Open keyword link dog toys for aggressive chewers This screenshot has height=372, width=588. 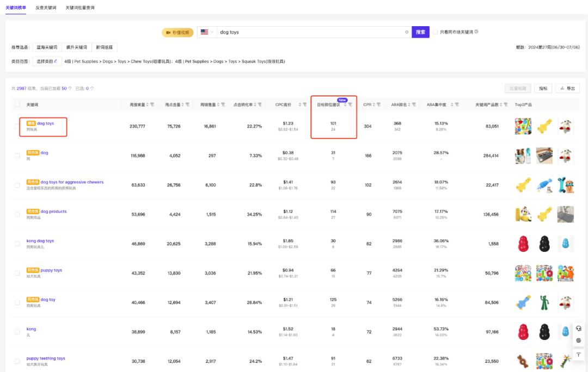(x=72, y=182)
